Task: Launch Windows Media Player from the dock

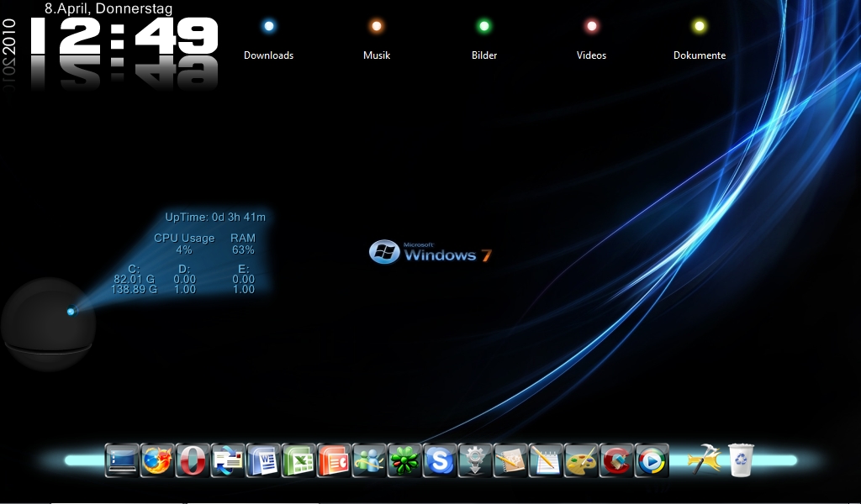Action: [652, 460]
